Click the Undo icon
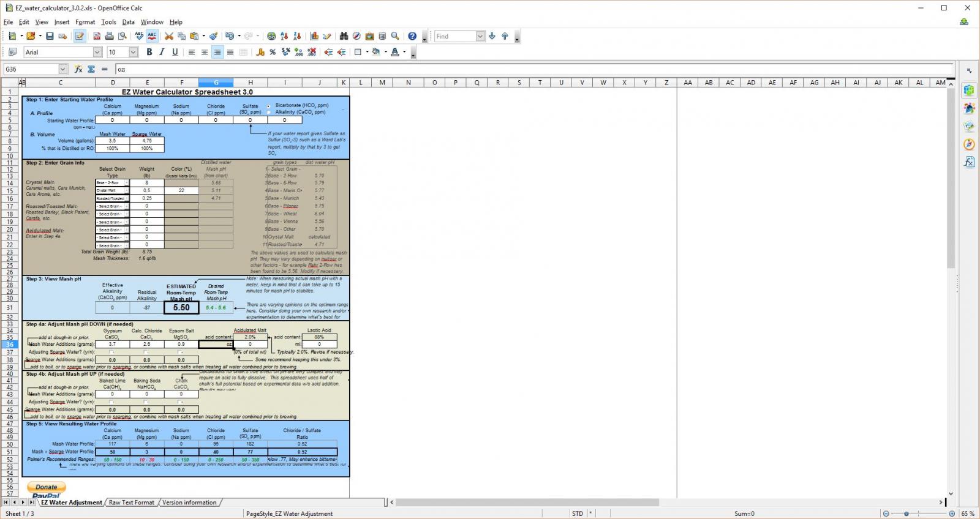980x519 pixels. pos(230,37)
